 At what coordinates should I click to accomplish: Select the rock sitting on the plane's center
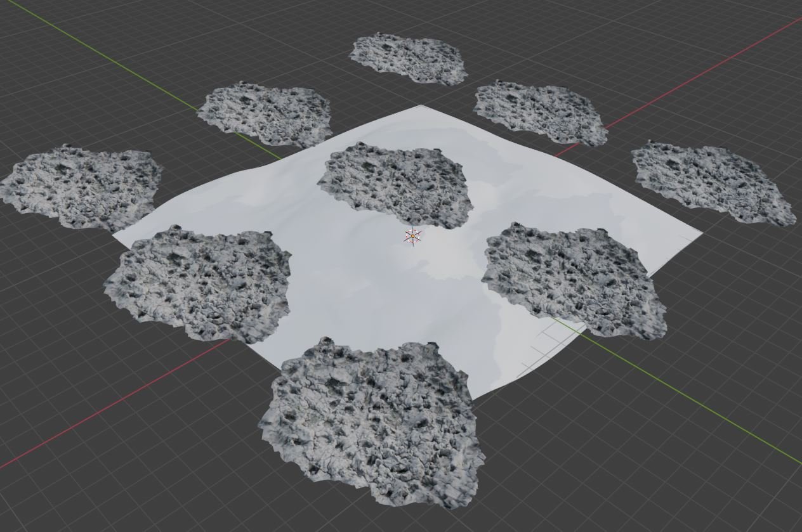[x=397, y=184]
